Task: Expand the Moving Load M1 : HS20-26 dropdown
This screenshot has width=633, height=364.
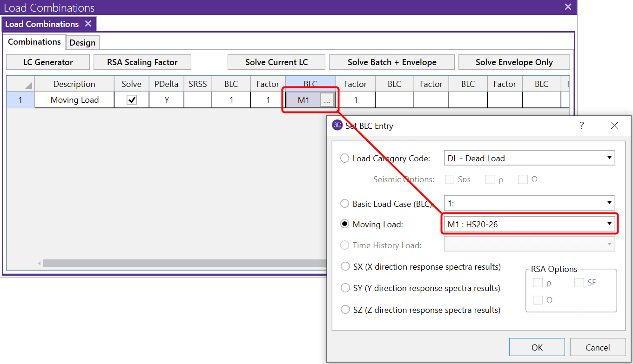Action: (x=529, y=225)
